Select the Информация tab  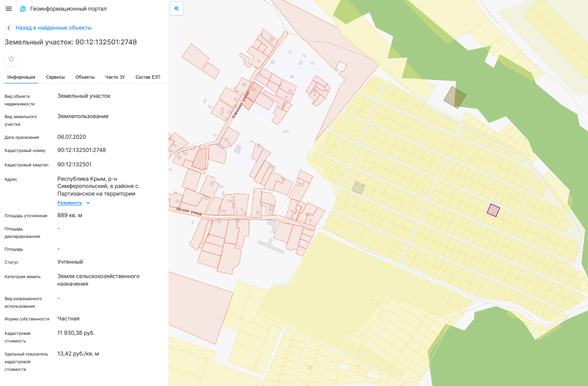point(21,77)
